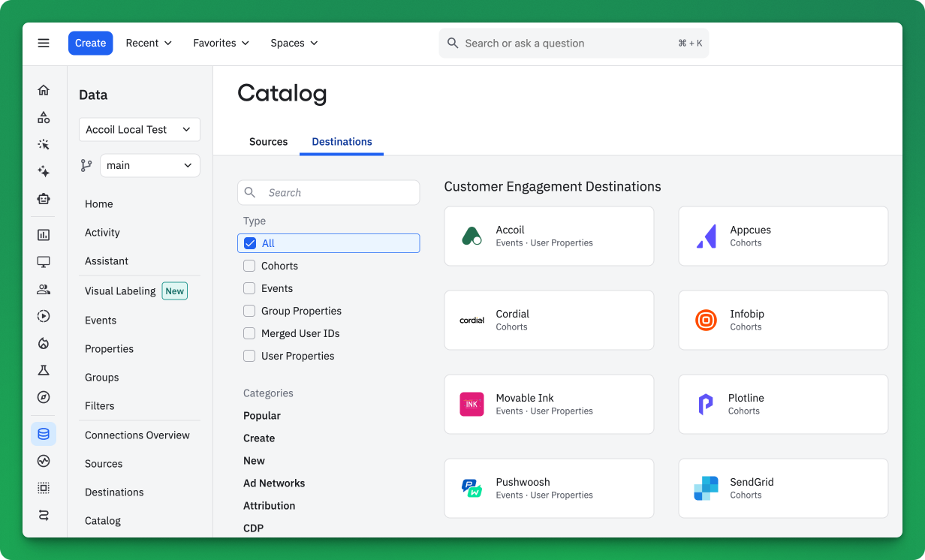The width and height of the screenshot is (925, 560).
Task: Click the SendGrid blue logo
Action: click(706, 488)
